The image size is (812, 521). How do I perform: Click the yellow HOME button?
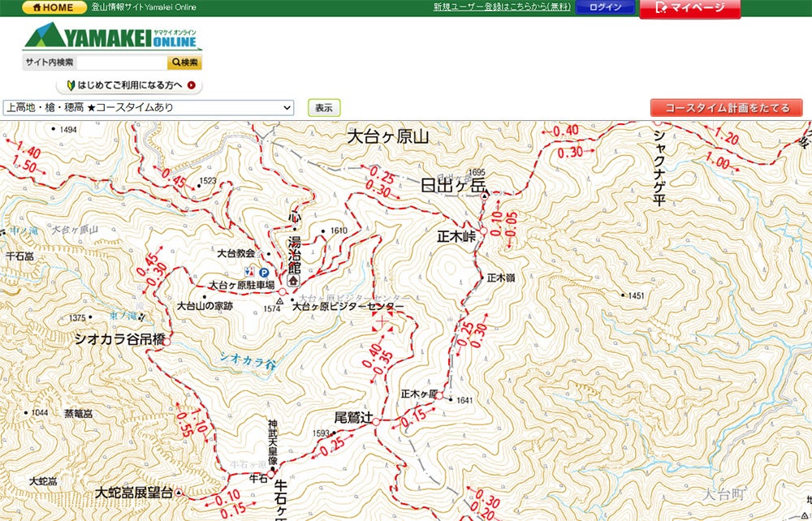(x=54, y=8)
